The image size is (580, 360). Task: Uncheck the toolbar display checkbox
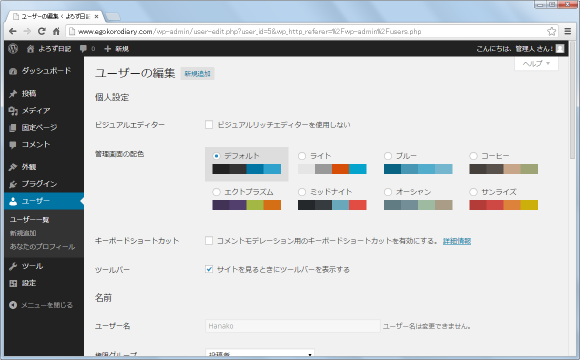[x=209, y=269]
